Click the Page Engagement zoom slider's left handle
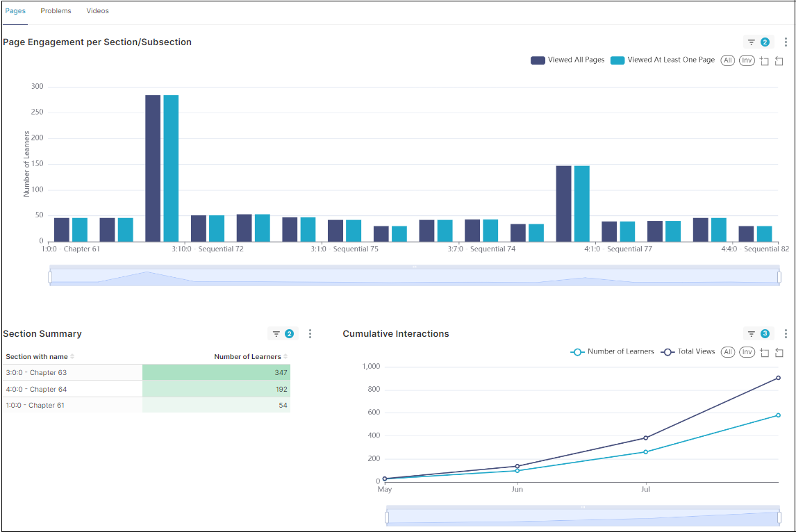Viewport: 796px width, 532px height. pyautogui.click(x=50, y=277)
